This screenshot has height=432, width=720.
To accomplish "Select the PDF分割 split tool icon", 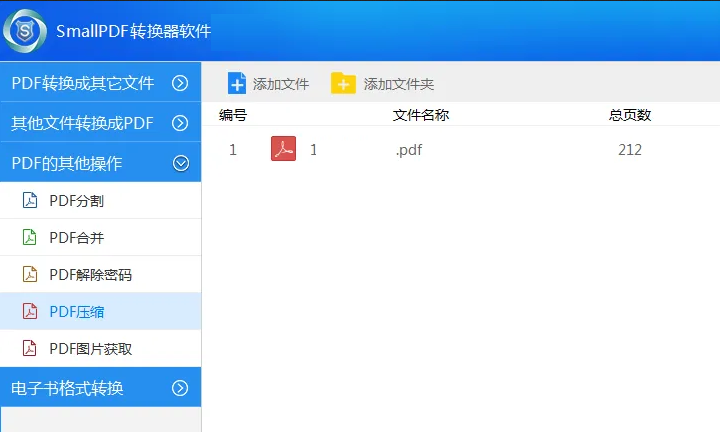I will tap(30, 201).
